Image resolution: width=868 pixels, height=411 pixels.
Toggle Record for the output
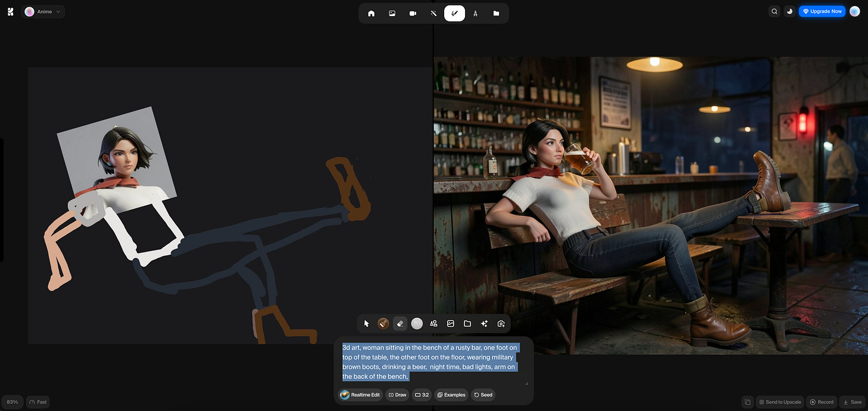click(x=821, y=402)
